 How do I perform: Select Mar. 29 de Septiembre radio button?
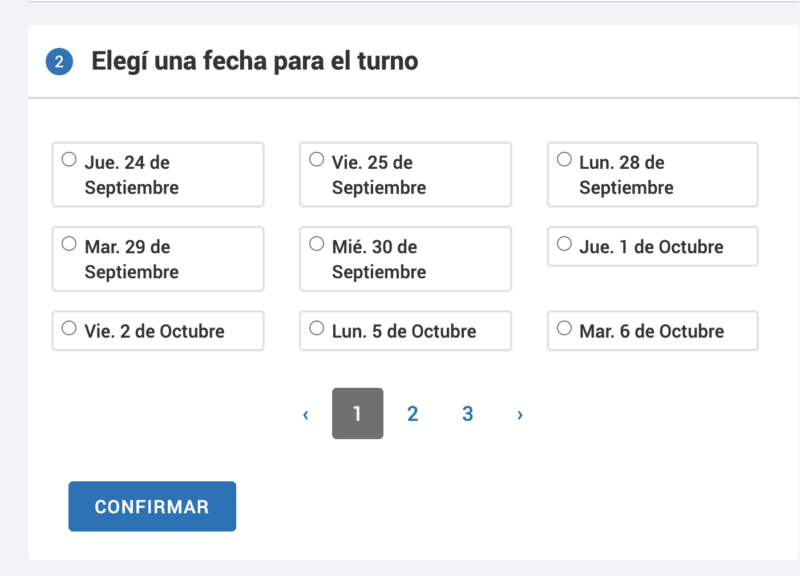[x=69, y=243]
